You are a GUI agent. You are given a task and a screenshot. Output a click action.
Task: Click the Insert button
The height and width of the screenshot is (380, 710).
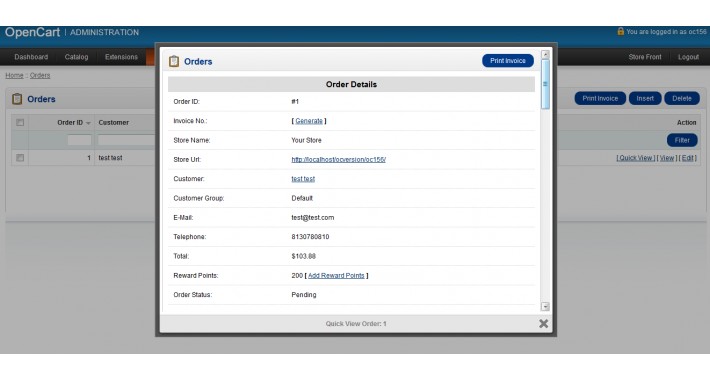tap(645, 98)
